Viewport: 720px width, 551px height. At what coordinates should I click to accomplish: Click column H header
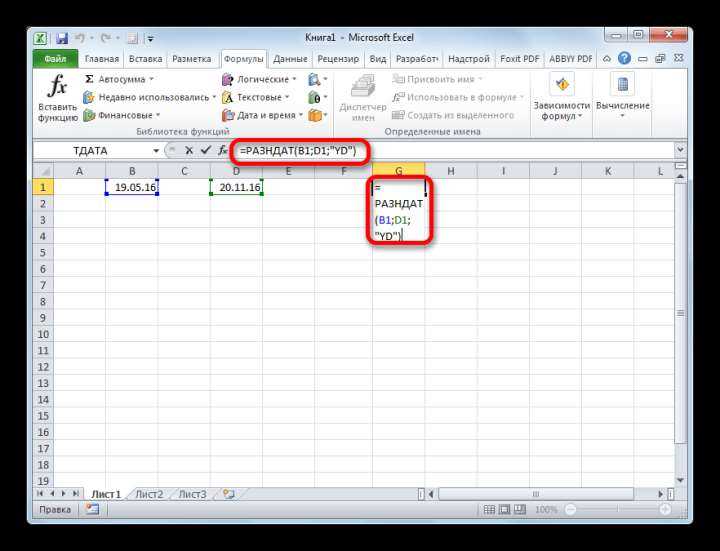point(451,171)
